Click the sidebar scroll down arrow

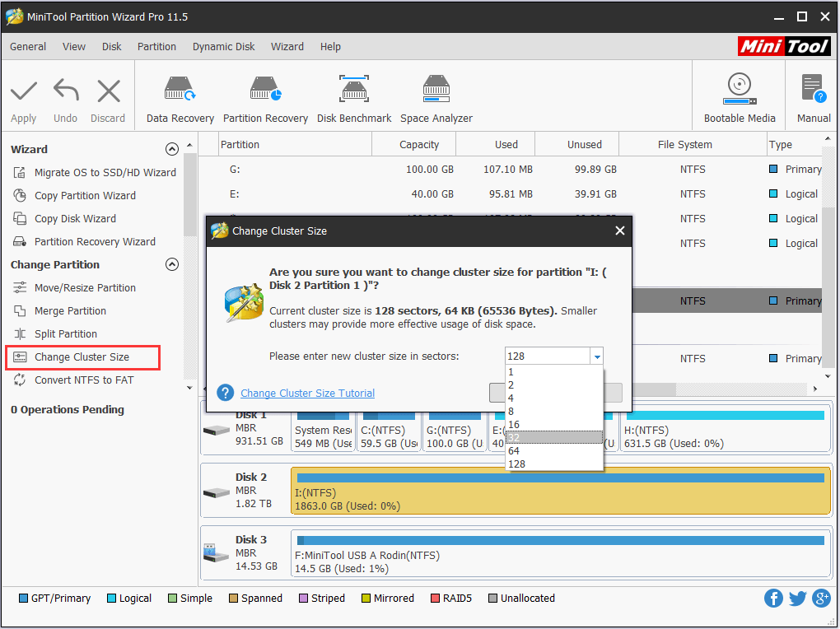[x=189, y=388]
